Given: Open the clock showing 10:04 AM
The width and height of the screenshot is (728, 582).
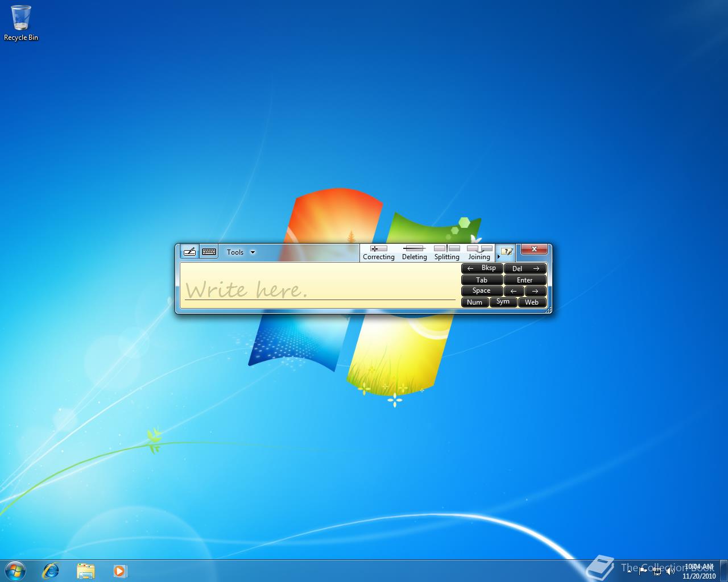Looking at the screenshot, I should coord(699,571).
